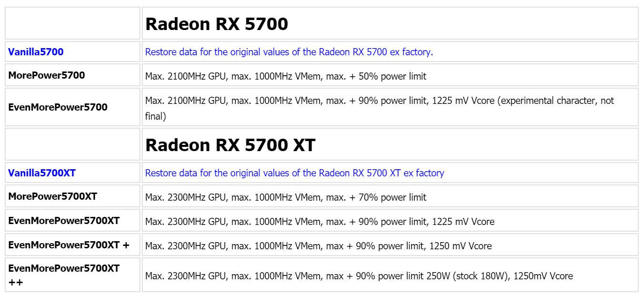The height and width of the screenshot is (296, 644).
Task: Click the description with 70% power limit
Action: point(286,197)
